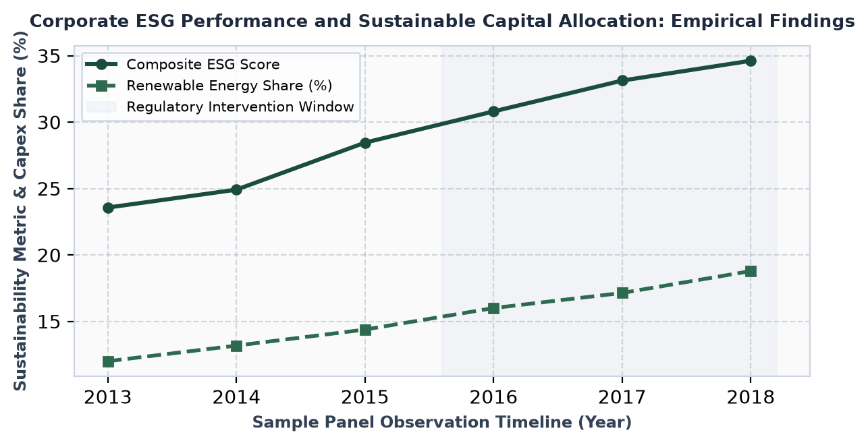Screen dimensions: 868x445
Task: Click the 2017 Composite ESG Score point
Action: (622, 80)
